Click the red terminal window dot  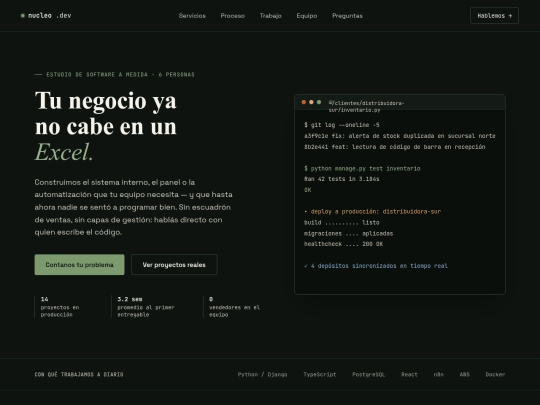click(304, 102)
